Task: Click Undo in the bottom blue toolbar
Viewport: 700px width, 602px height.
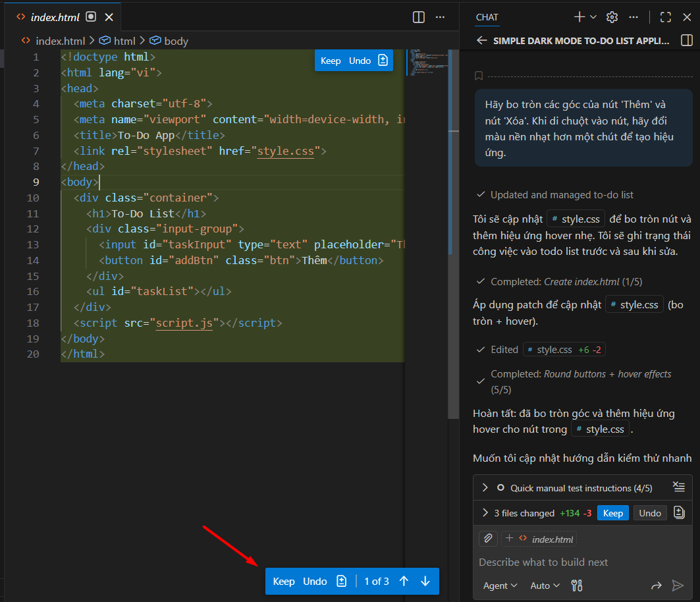Action: point(315,581)
